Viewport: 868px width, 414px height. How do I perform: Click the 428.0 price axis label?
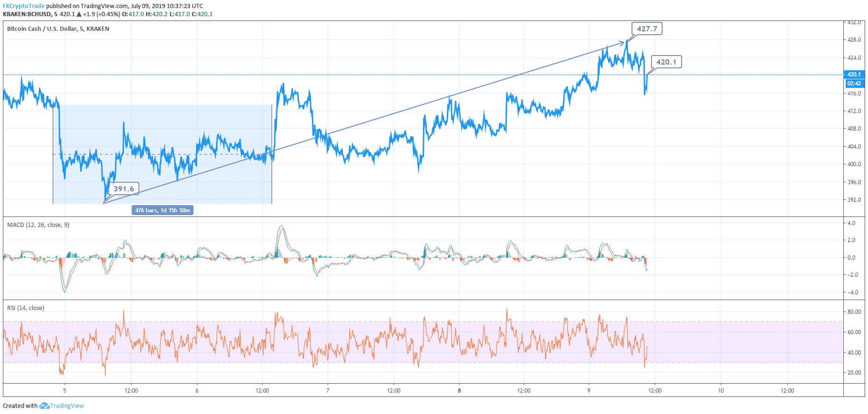tap(854, 40)
